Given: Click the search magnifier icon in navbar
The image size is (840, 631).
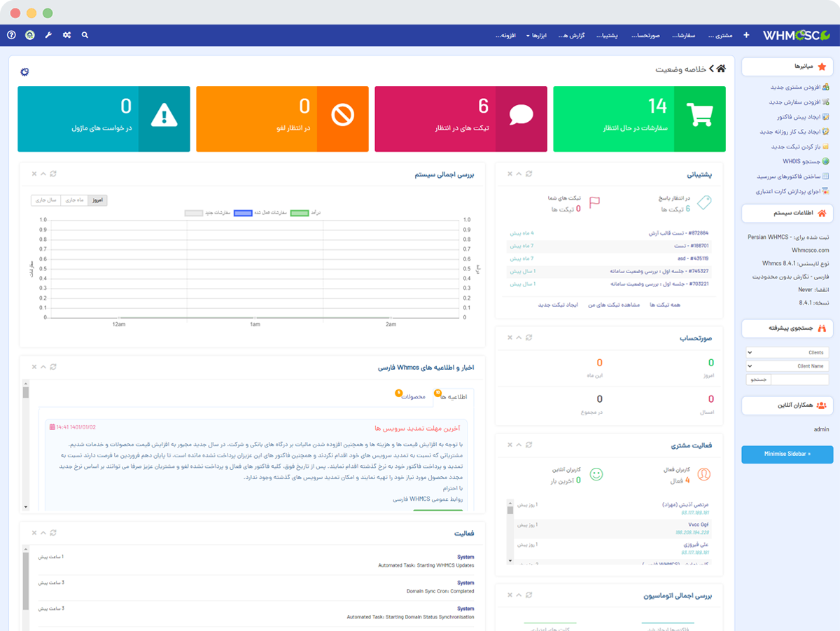Looking at the screenshot, I should tap(85, 35).
